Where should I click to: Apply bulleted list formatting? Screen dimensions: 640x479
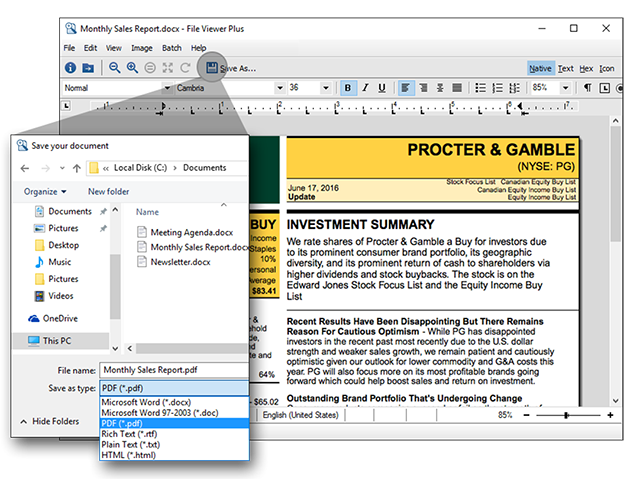(481, 88)
